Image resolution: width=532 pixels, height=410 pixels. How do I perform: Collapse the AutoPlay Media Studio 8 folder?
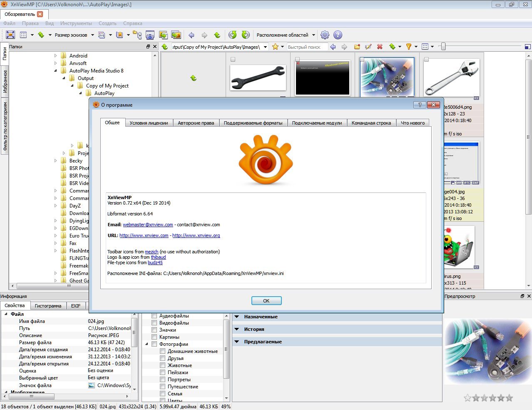pyautogui.click(x=55, y=71)
